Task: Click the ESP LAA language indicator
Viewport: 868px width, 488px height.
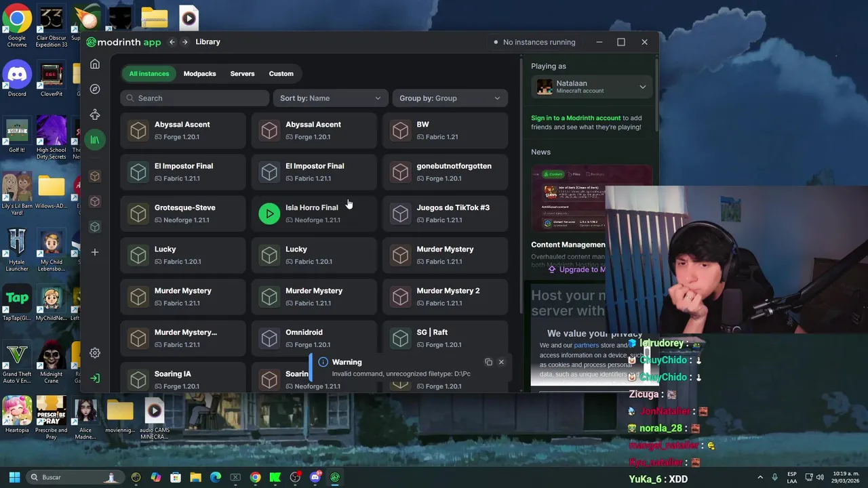Action: (792, 477)
